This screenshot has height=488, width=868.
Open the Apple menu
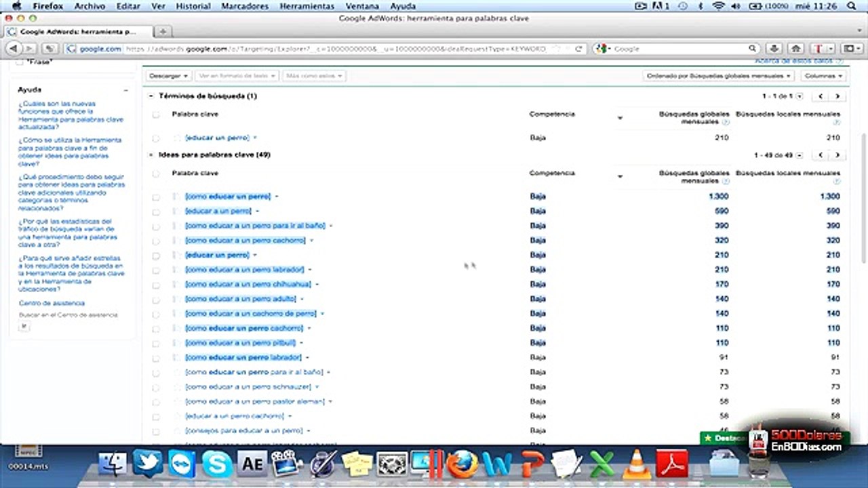coord(16,6)
